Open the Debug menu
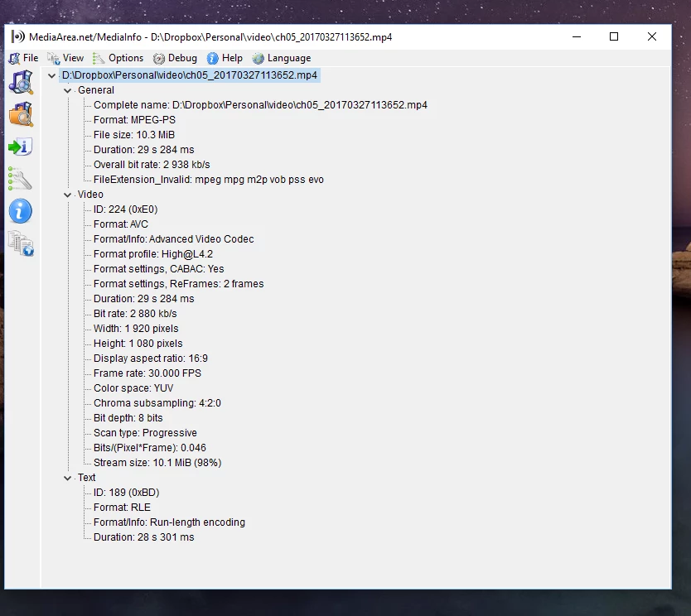691x616 pixels. (x=182, y=58)
